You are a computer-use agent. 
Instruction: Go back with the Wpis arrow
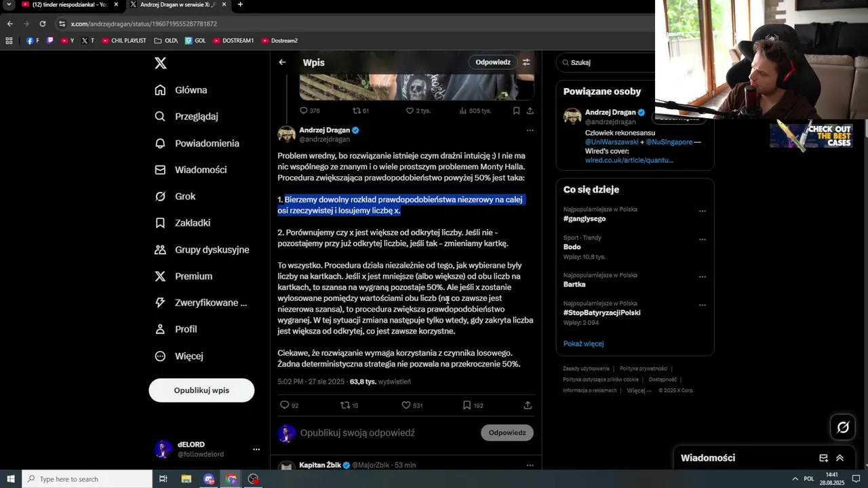(x=282, y=62)
